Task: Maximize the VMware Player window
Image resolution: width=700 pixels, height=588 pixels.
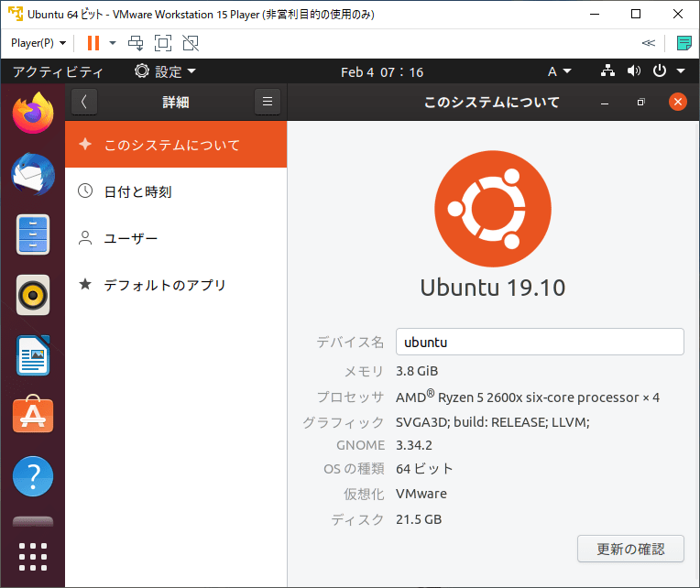Action: [x=636, y=15]
